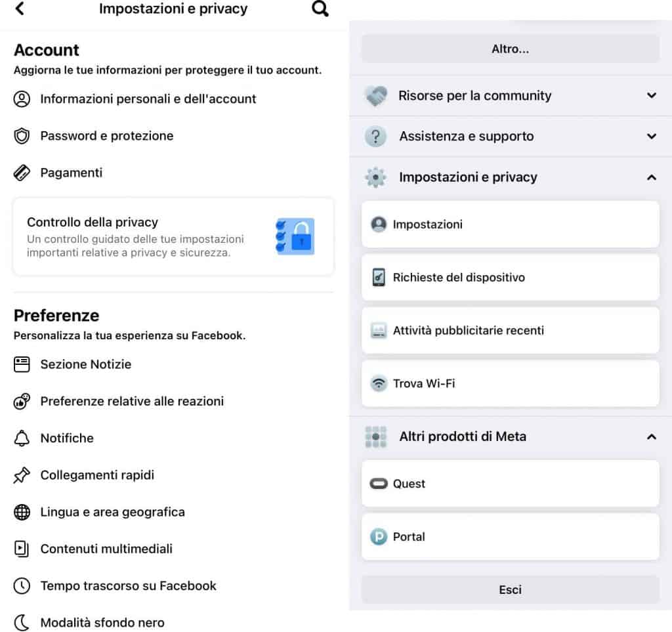Open the search magnifier icon
Viewport: 672px width, 632px height.
click(x=320, y=9)
